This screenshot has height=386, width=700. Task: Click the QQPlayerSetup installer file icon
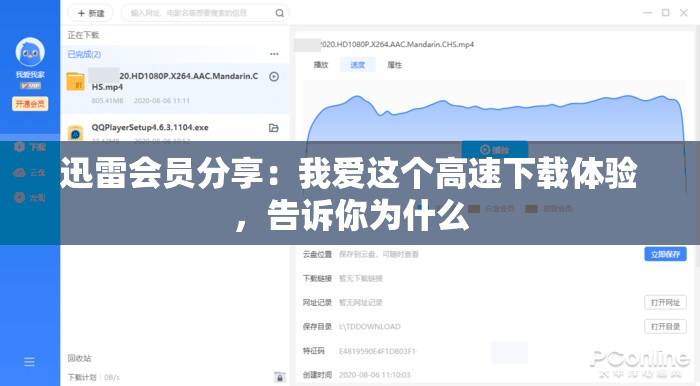point(75,133)
